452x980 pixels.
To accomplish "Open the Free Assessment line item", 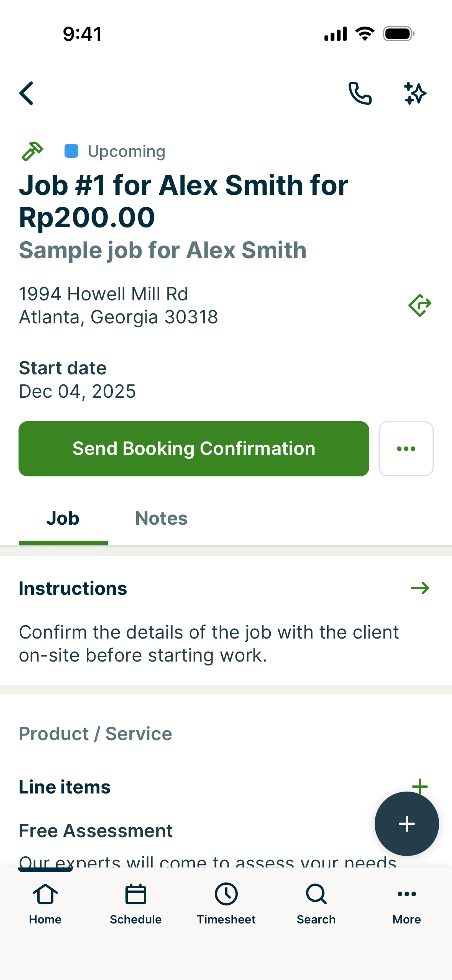I will [96, 830].
